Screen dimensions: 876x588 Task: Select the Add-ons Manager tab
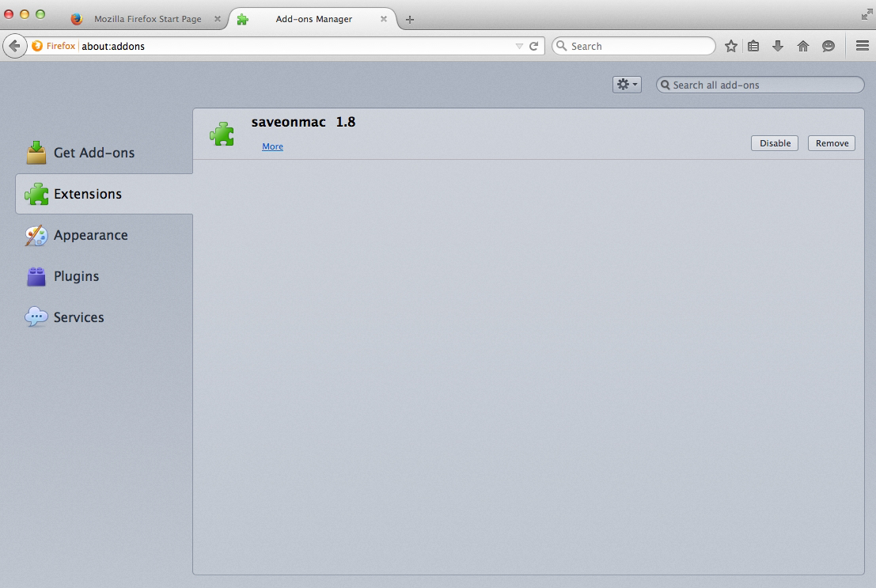coord(313,19)
